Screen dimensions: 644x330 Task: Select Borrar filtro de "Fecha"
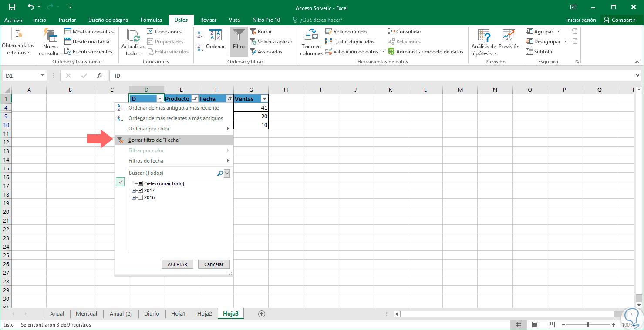[174, 140]
